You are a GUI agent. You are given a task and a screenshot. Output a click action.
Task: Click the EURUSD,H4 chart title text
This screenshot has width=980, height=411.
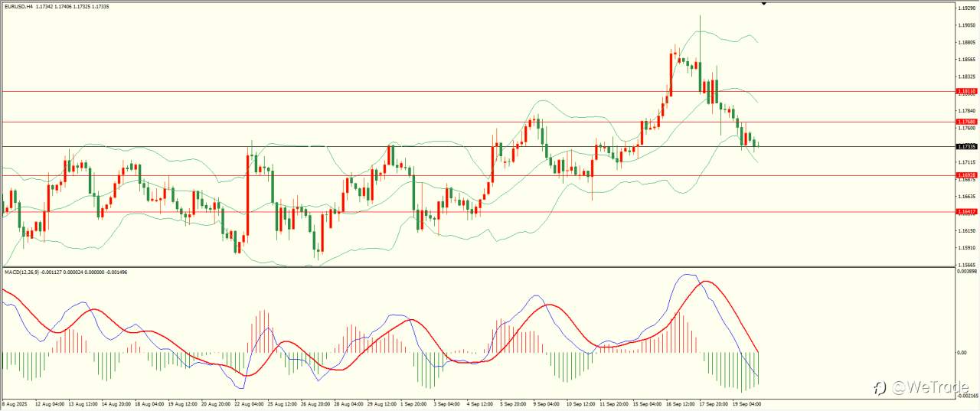click(x=18, y=7)
